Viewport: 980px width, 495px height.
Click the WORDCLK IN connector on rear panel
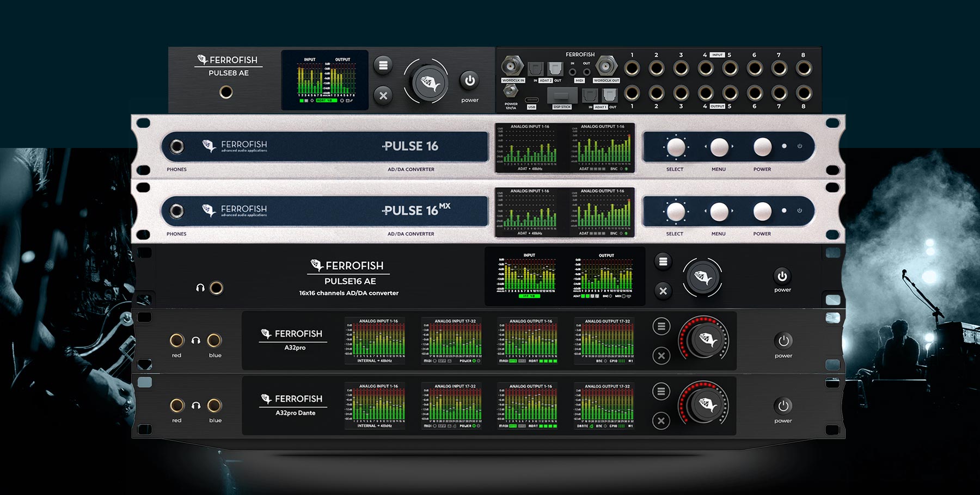512,66
